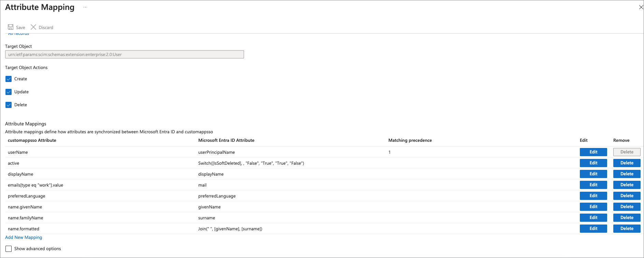Toggle the Update checkbox
The height and width of the screenshot is (258, 644).
coord(9,92)
